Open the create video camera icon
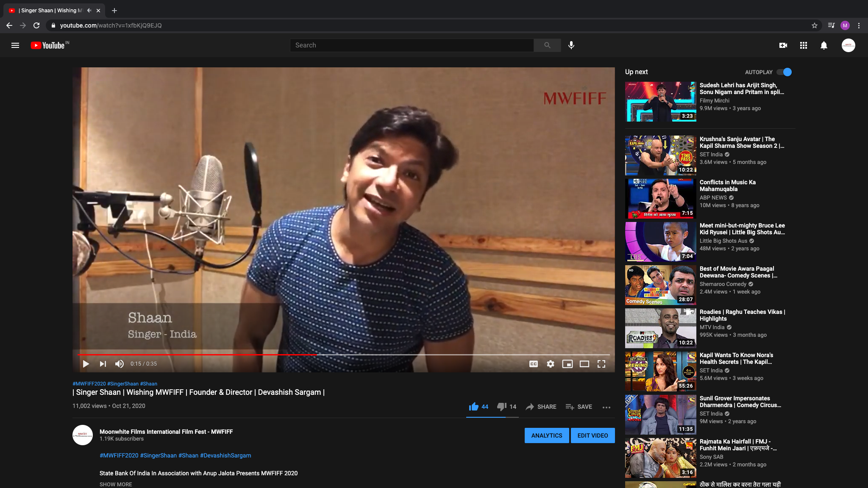 pos(783,45)
